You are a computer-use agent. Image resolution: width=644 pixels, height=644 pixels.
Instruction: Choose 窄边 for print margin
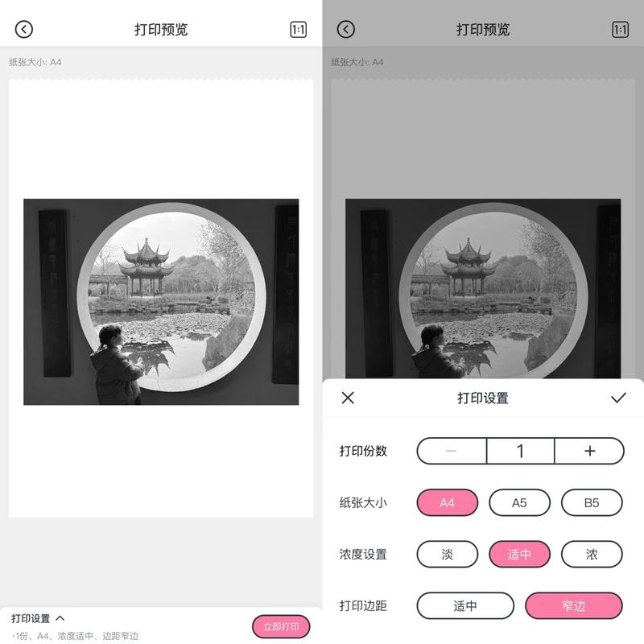point(574,605)
